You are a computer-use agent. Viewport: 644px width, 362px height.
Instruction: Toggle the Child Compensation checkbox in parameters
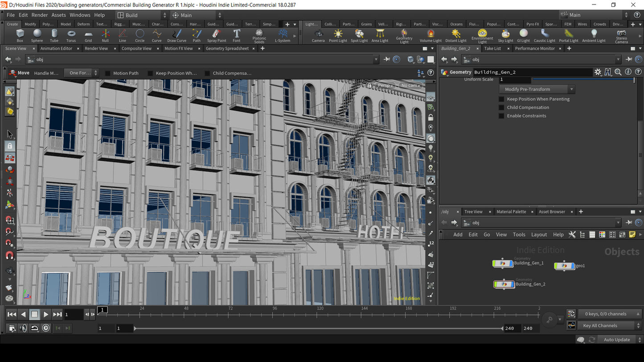point(501,108)
